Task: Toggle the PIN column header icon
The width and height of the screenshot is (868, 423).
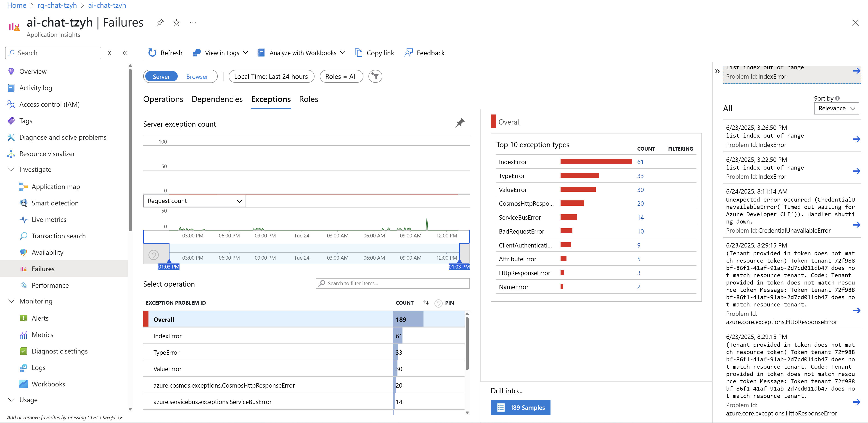Action: [x=438, y=303]
